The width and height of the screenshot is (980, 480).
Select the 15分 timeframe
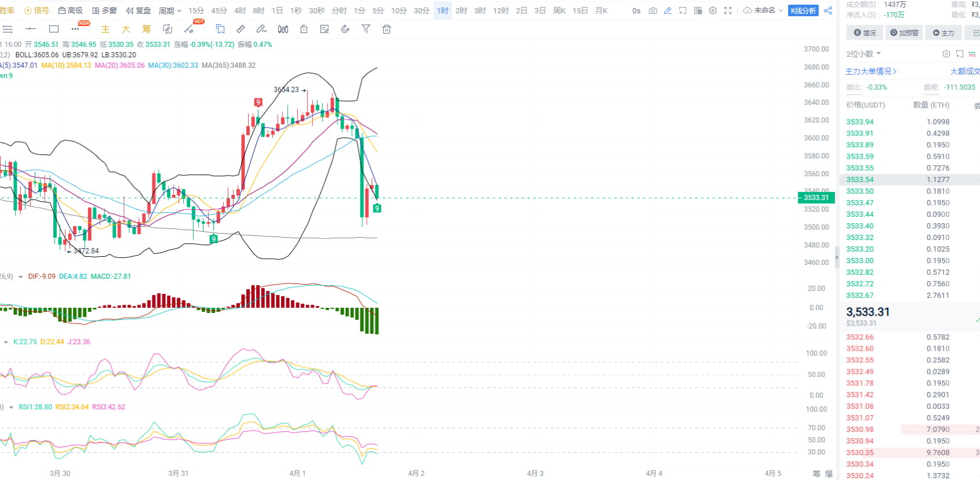[196, 10]
